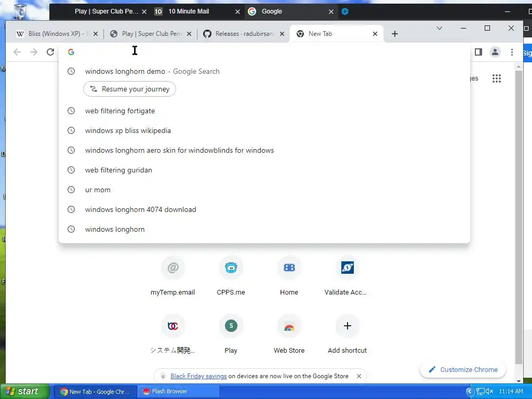Open a new tab with plus button
The image size is (532, 399).
pos(395,34)
